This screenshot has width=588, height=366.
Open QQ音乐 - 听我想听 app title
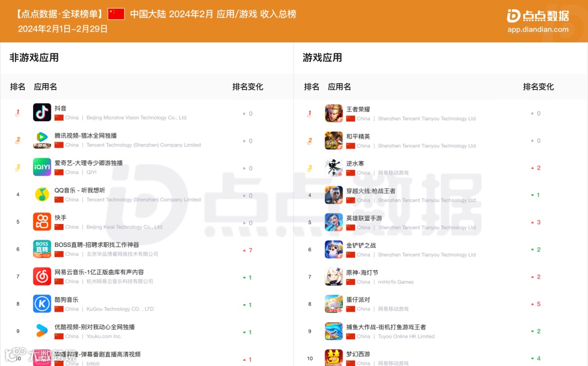click(x=80, y=190)
